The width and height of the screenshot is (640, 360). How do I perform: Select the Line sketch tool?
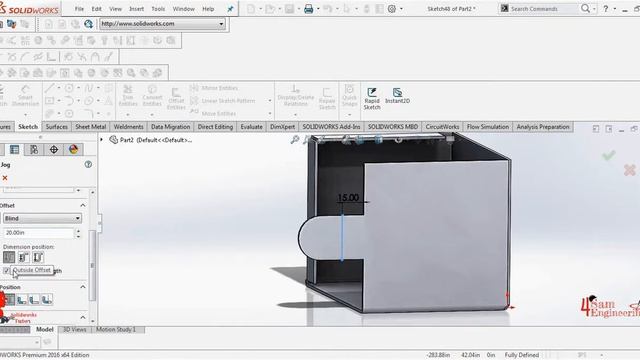[49, 88]
